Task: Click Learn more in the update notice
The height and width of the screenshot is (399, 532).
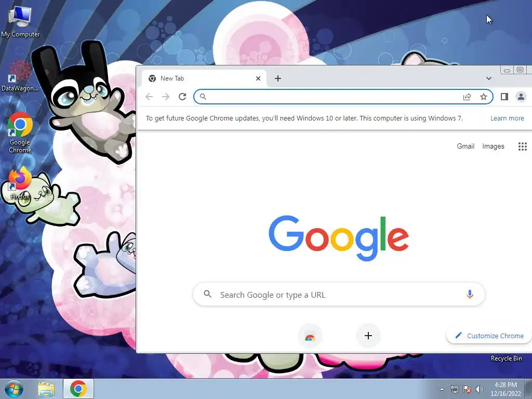Action: tap(507, 118)
